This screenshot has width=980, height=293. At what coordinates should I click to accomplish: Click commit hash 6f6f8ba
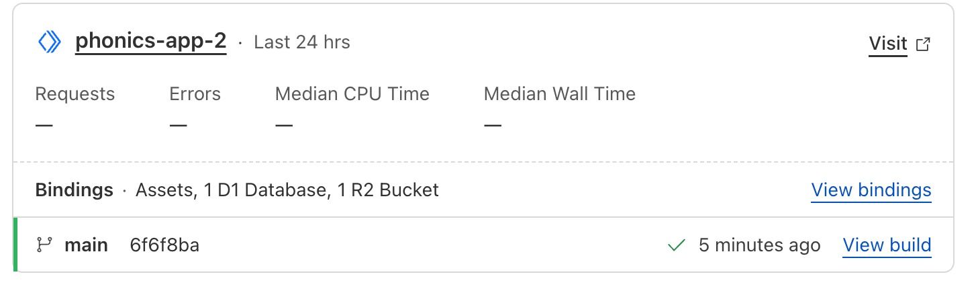(164, 245)
